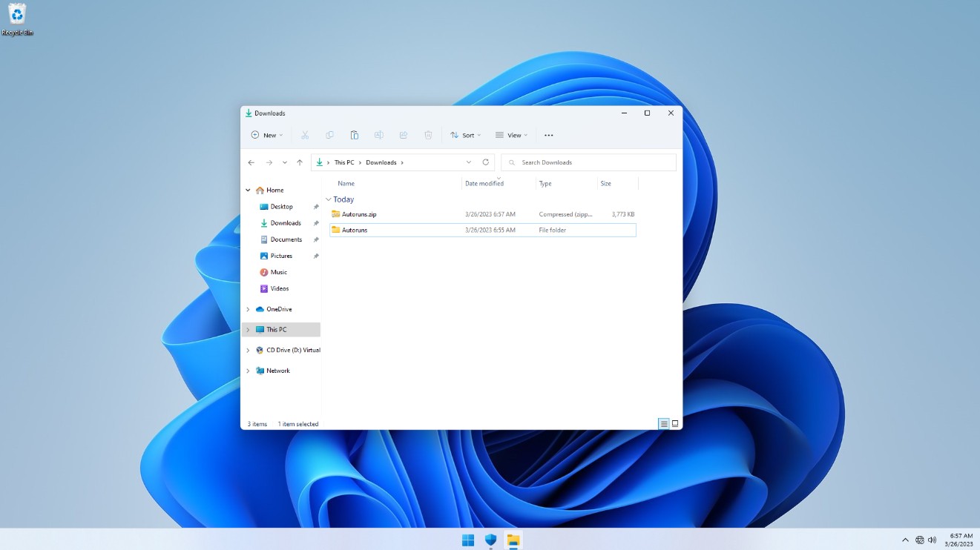Click the Share icon in toolbar
The height and width of the screenshot is (550, 980).
coord(404,135)
